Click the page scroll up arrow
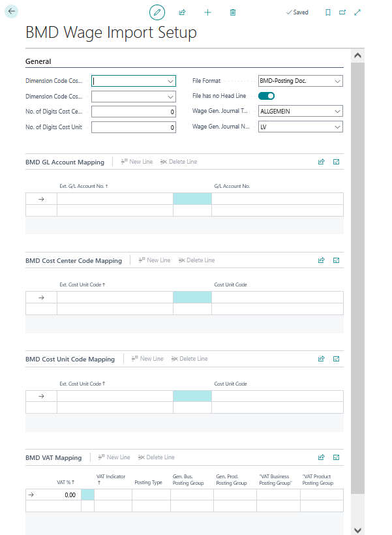This screenshot has width=392, height=535. [x=357, y=55]
